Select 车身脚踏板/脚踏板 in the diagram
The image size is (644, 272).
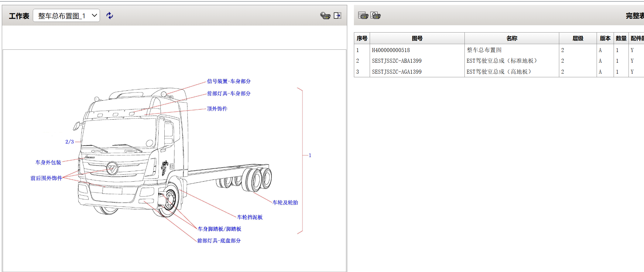219,229
